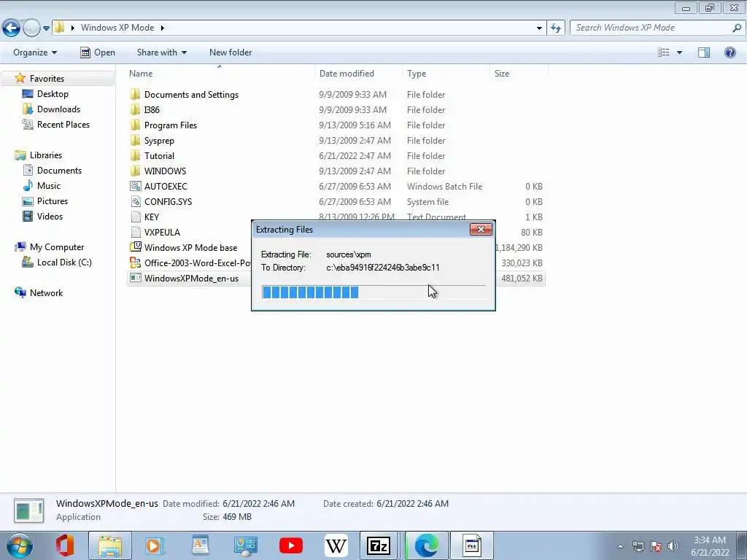The image size is (747, 560).
Task: Create a New folder
Action: [x=231, y=52]
